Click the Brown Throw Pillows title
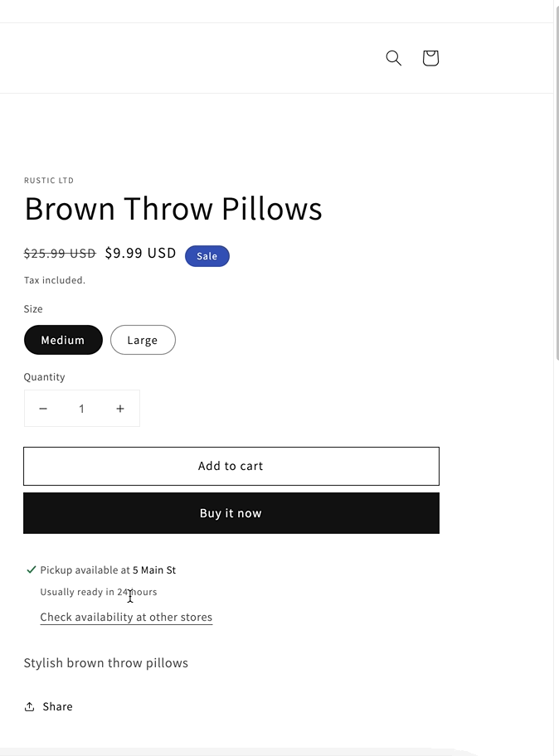Screen dimensions: 559x756 click(x=173, y=209)
